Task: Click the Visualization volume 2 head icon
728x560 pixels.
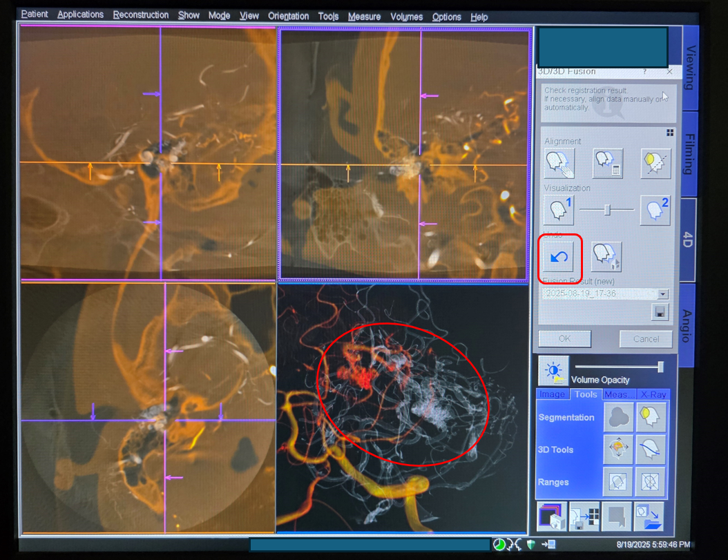Action: [655, 210]
